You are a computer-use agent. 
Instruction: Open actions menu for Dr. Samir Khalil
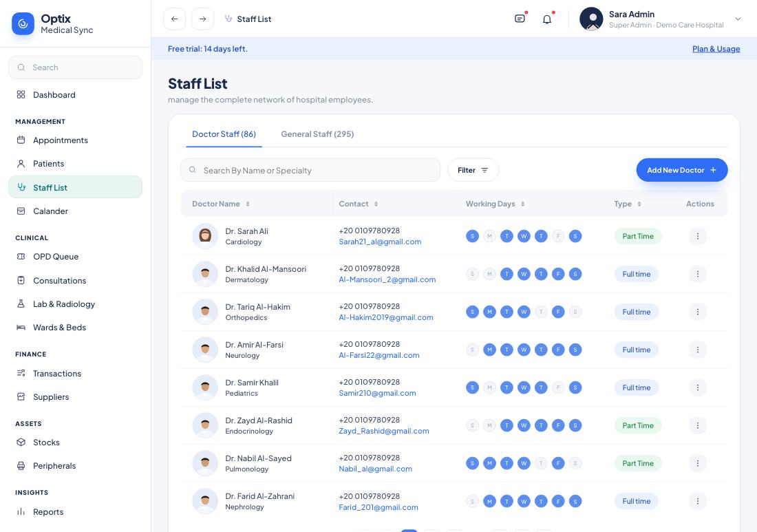[698, 387]
